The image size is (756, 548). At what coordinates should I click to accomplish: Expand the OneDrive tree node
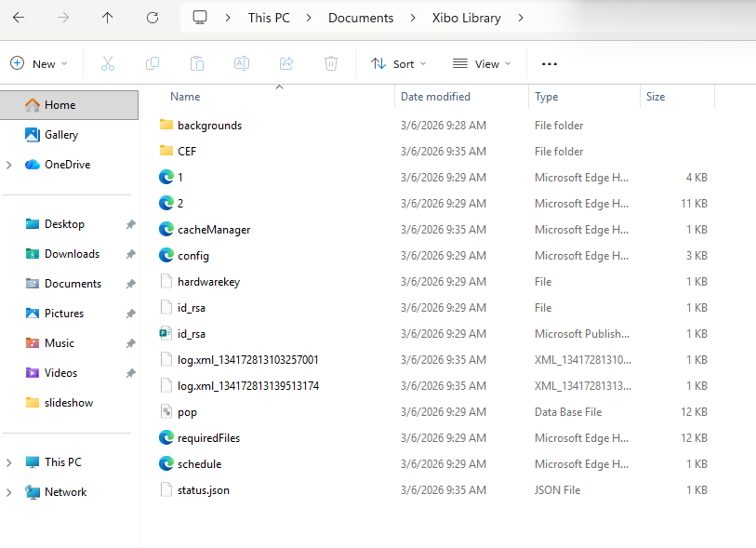coord(9,165)
